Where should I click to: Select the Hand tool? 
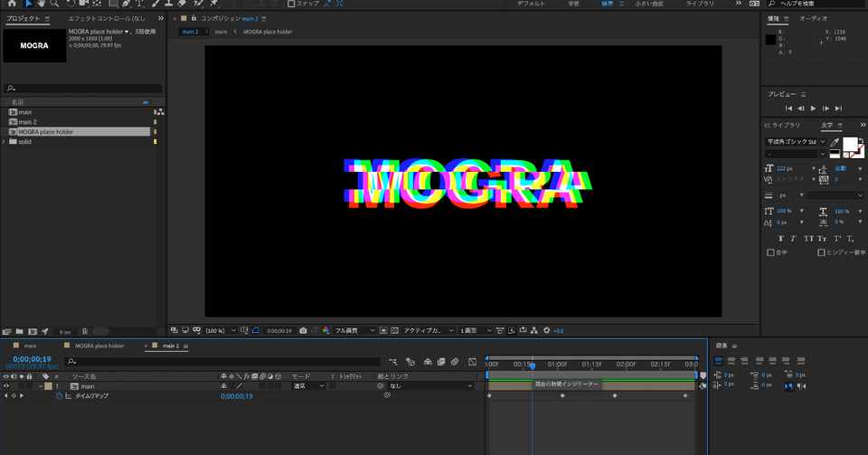click(42, 4)
